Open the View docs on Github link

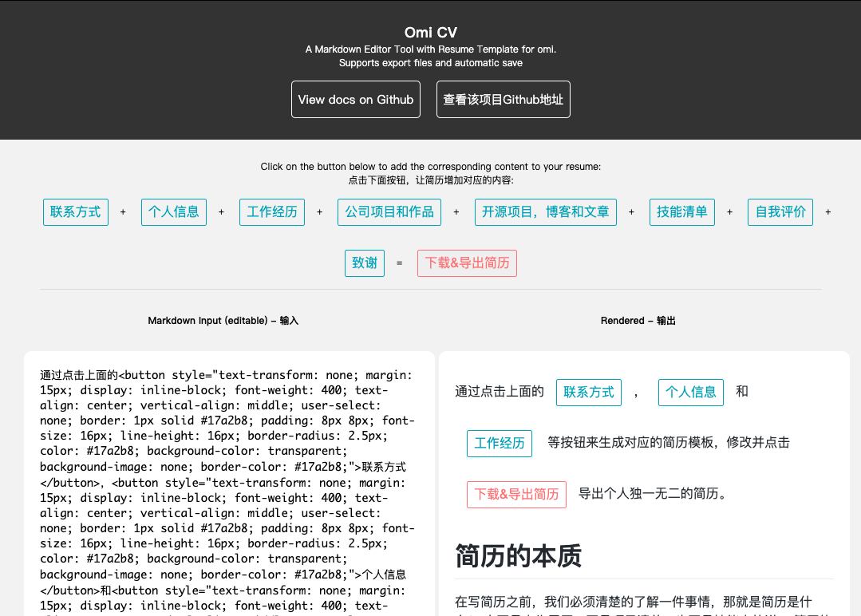pyautogui.click(x=356, y=100)
